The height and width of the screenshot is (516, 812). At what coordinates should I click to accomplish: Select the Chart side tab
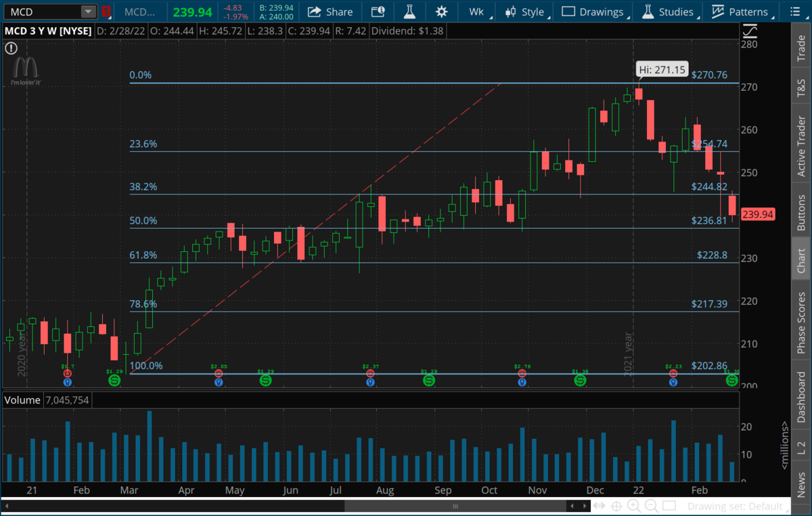[x=801, y=260]
